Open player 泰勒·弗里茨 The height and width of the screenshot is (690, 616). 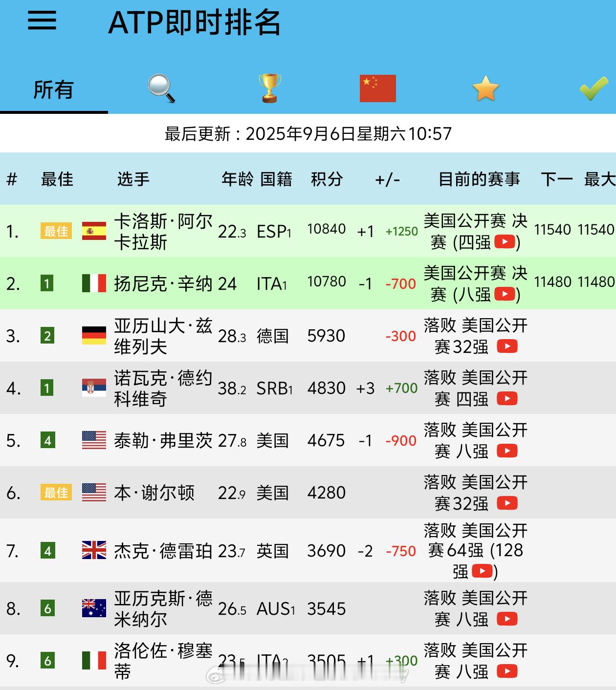(163, 441)
